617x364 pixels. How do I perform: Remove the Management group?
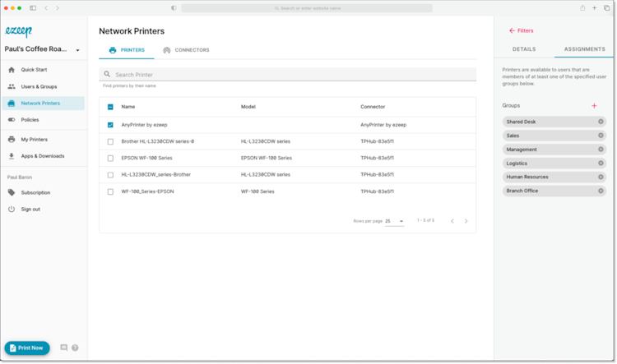pyautogui.click(x=601, y=150)
